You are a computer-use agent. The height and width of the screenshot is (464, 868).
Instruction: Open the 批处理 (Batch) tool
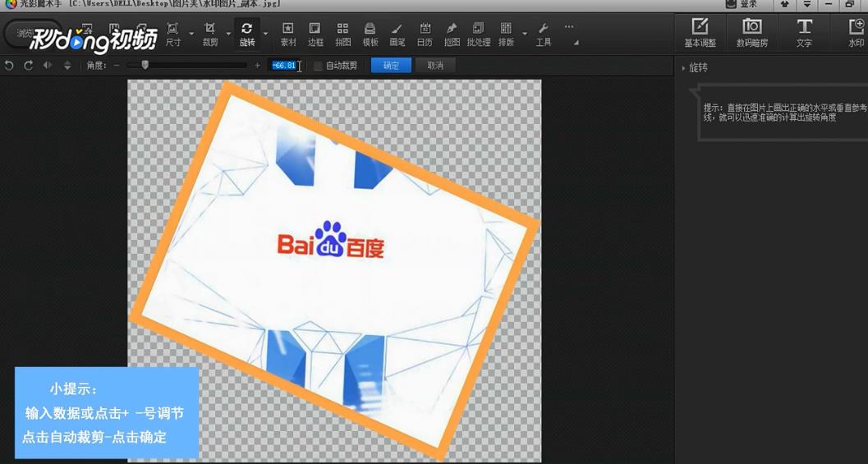tap(478, 34)
